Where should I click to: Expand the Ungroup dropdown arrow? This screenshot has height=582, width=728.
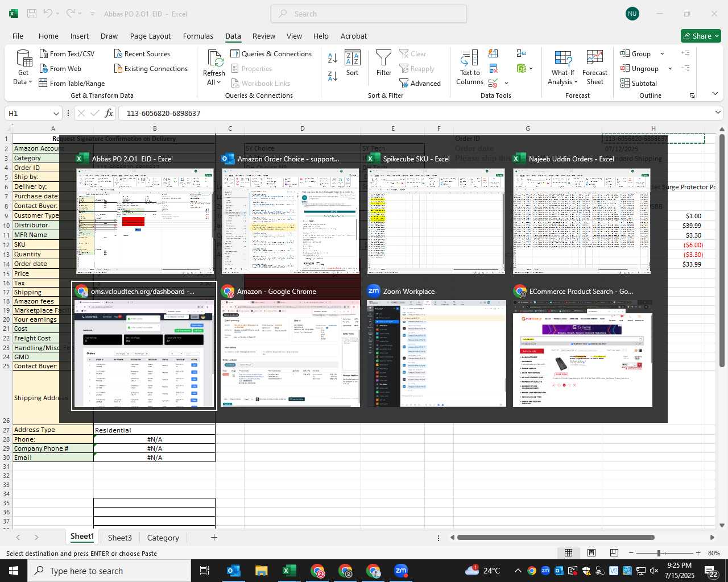tap(670, 68)
